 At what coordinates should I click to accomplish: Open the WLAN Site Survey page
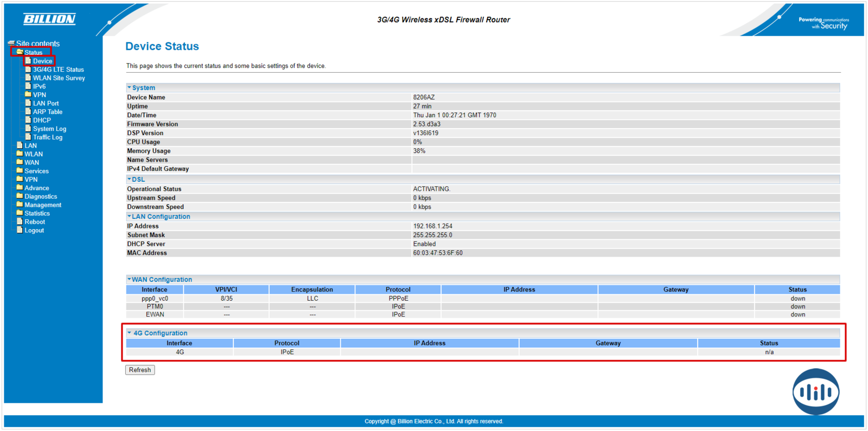tap(59, 78)
